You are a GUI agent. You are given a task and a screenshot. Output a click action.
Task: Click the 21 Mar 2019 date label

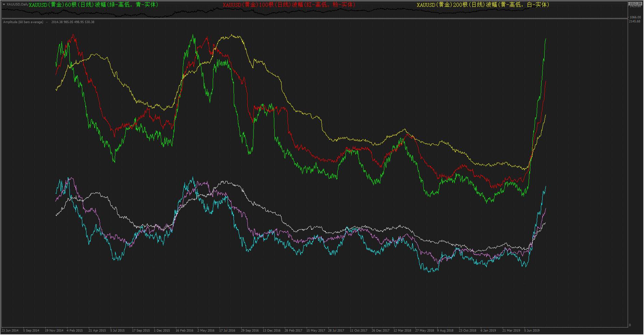511,331
